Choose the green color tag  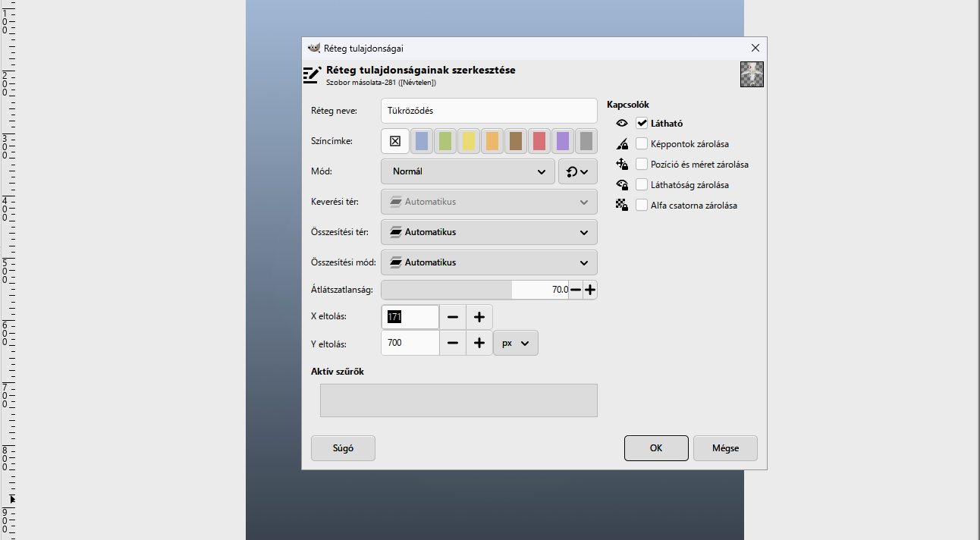pyautogui.click(x=445, y=141)
